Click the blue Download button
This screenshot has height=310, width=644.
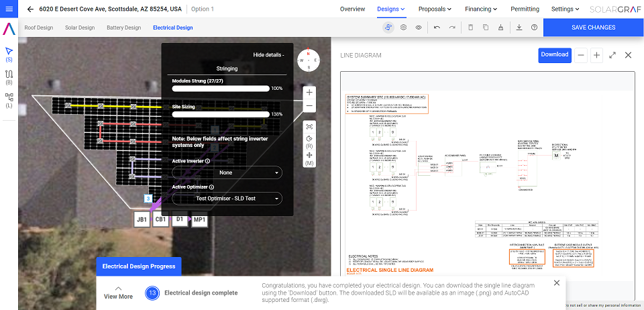(x=554, y=55)
